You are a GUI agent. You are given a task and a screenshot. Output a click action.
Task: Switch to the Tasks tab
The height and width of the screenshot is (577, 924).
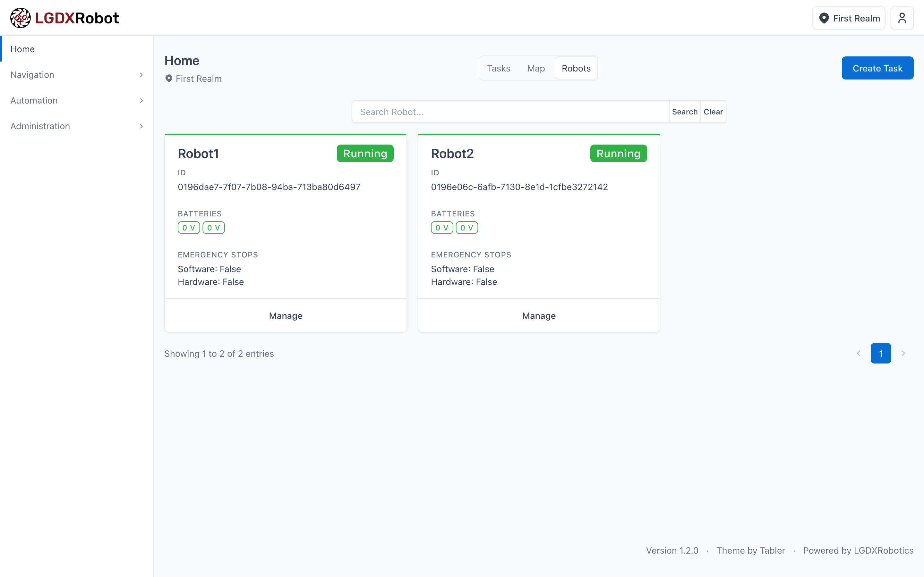498,68
